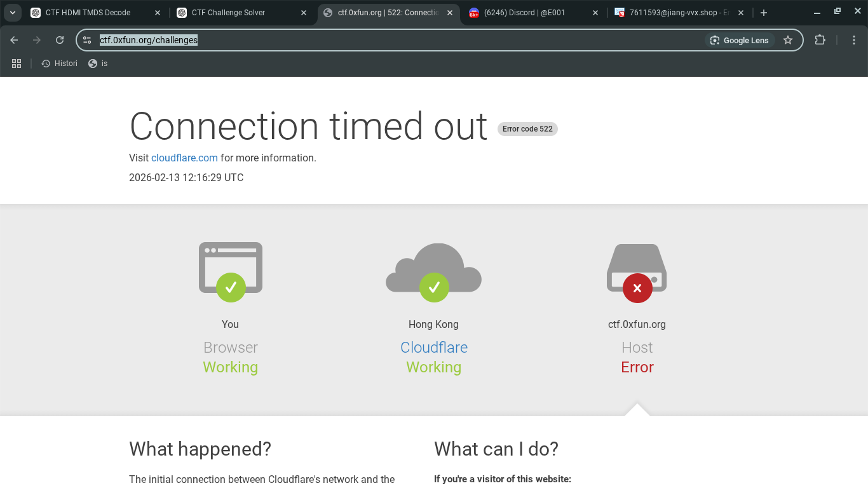Screen dimensions: 868x488
Task: Open the Histori bookmark
Action: 60,64
